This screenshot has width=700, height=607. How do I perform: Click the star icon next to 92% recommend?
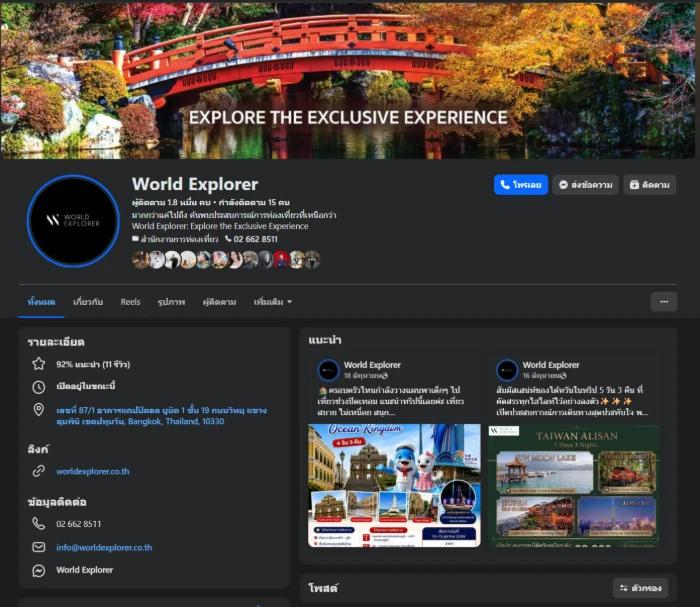(39, 364)
